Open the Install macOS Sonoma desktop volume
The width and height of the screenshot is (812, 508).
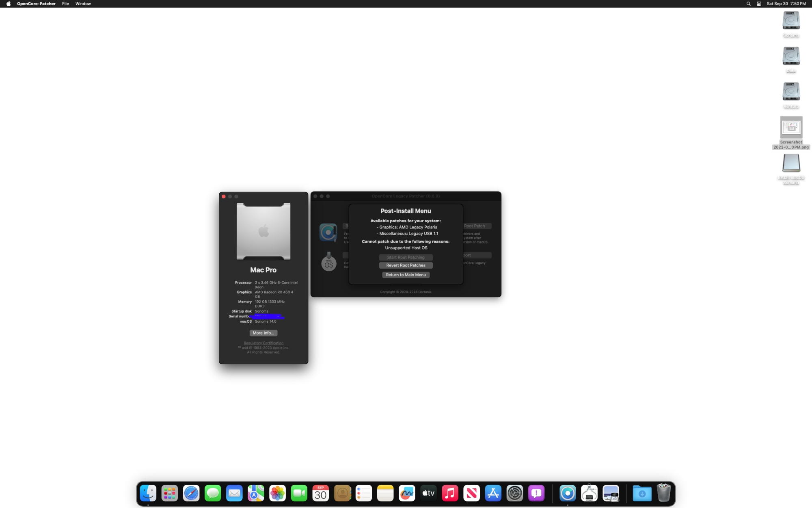click(791, 163)
